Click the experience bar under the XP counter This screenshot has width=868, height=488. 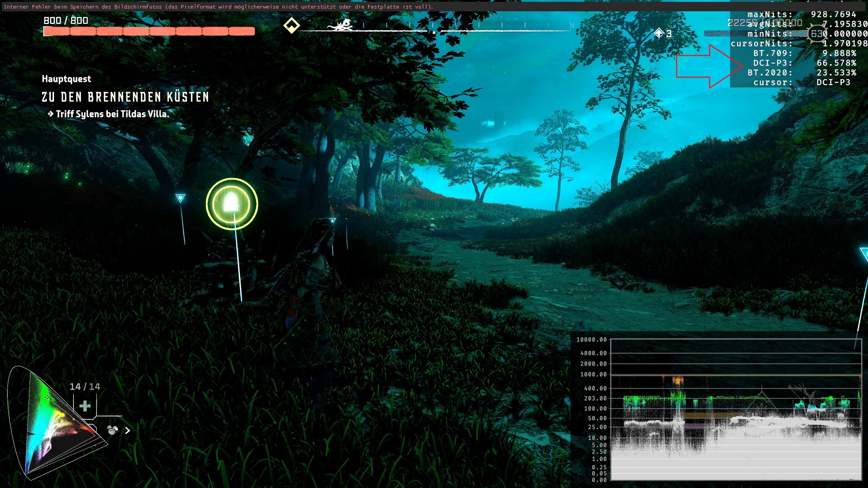(x=757, y=33)
